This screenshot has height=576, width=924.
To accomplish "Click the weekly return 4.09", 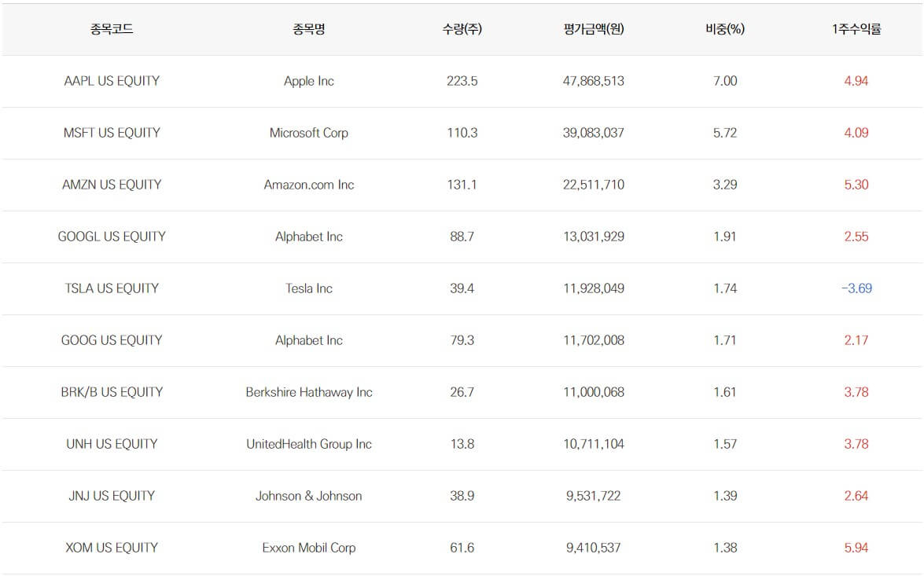I will (856, 133).
